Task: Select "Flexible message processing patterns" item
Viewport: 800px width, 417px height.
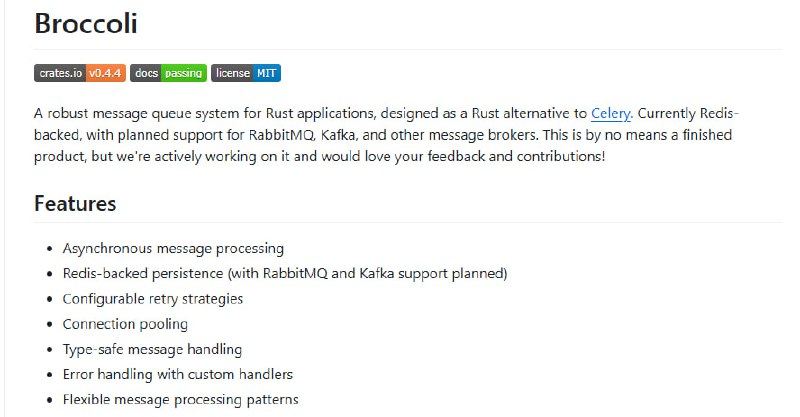Action: click(x=180, y=400)
